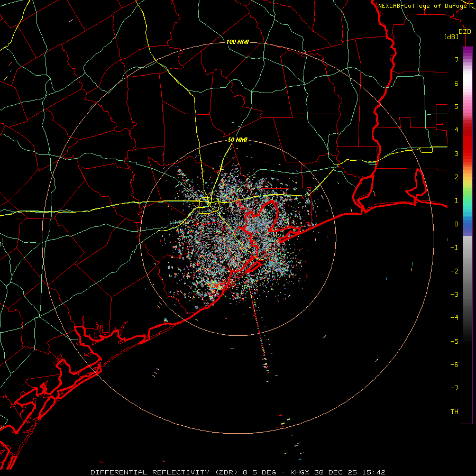Click the [dB] unit label
Image resolution: width=476 pixels, height=476 pixels.
452,36
